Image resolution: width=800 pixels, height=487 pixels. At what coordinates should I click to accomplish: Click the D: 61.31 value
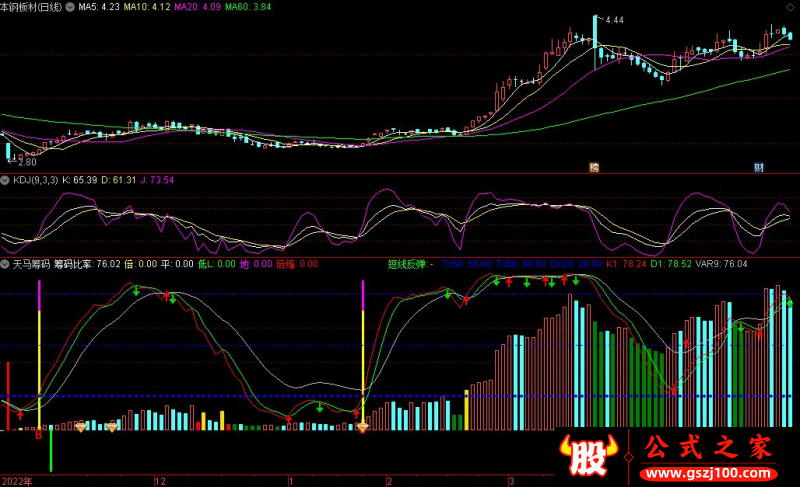[119, 180]
